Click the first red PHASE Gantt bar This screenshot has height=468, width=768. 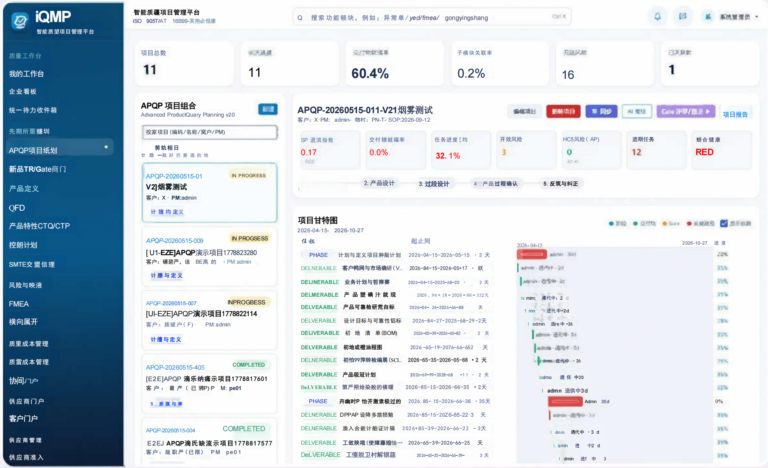(532, 254)
